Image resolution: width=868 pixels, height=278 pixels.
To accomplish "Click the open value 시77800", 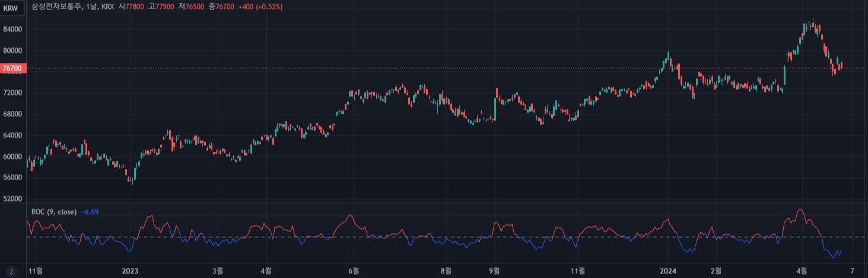I will (x=131, y=7).
